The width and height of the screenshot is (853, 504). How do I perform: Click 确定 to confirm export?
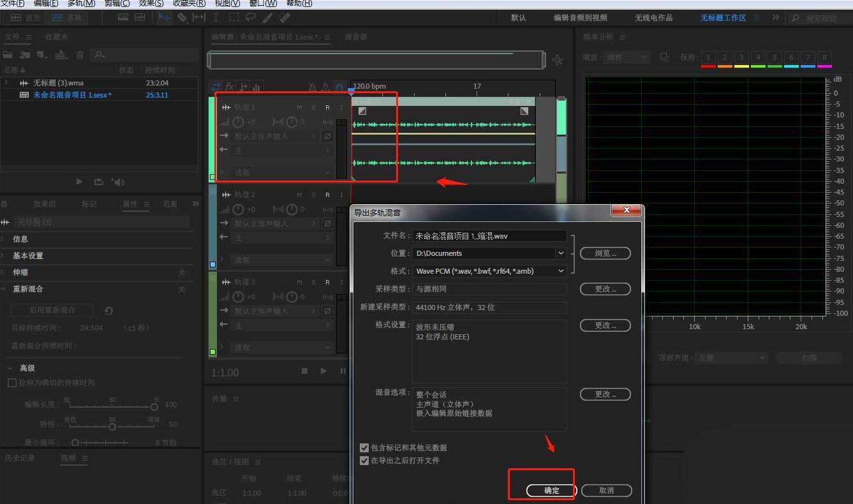(x=551, y=491)
